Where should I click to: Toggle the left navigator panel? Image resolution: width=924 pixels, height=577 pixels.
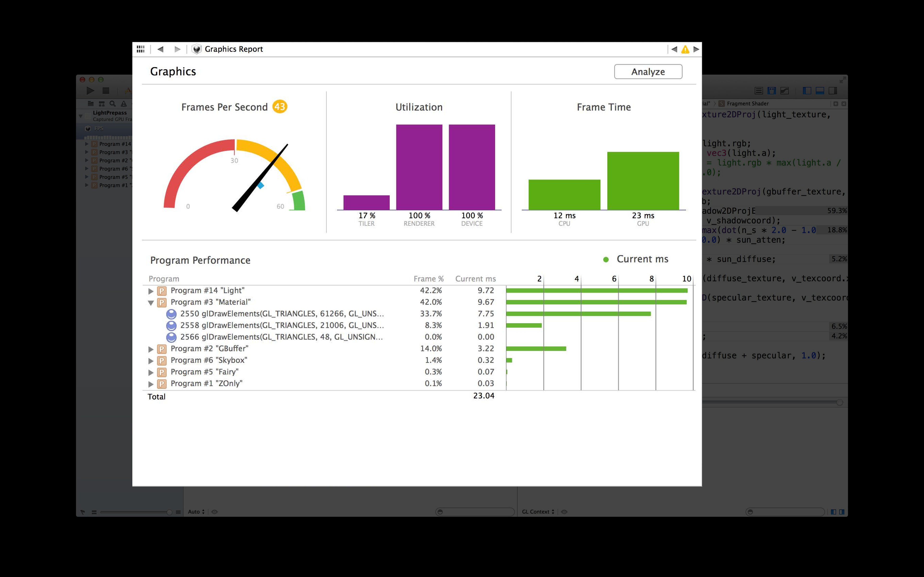(807, 91)
